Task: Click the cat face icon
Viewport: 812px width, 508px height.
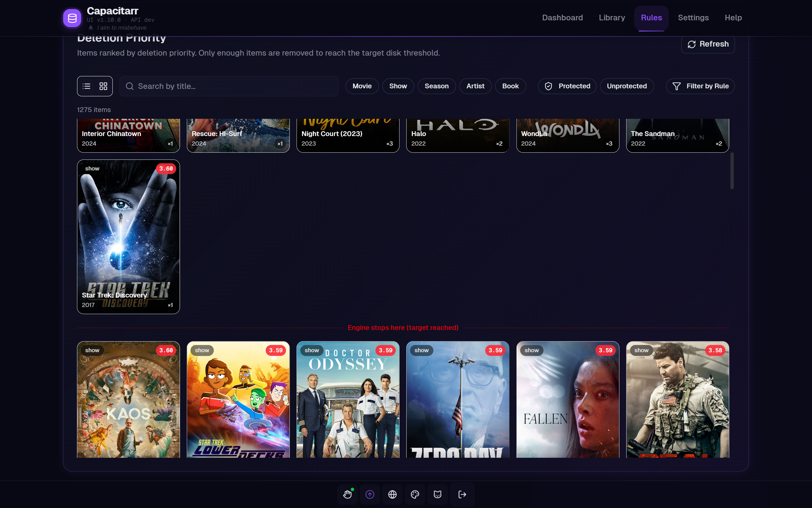Action: click(438, 494)
